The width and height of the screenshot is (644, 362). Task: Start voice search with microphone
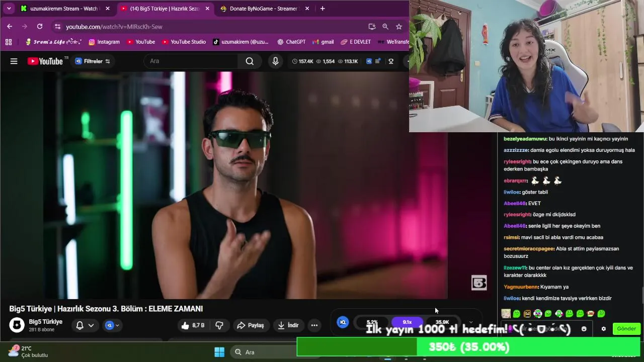point(275,61)
